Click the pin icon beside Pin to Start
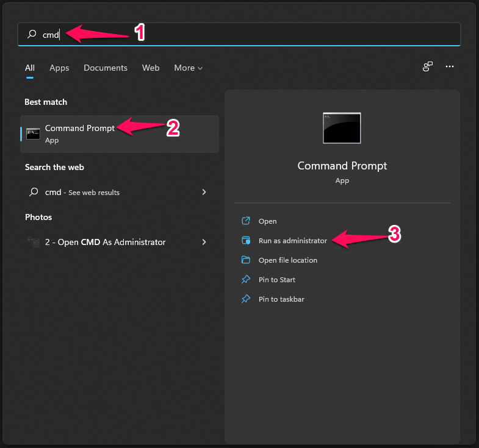 (x=246, y=280)
